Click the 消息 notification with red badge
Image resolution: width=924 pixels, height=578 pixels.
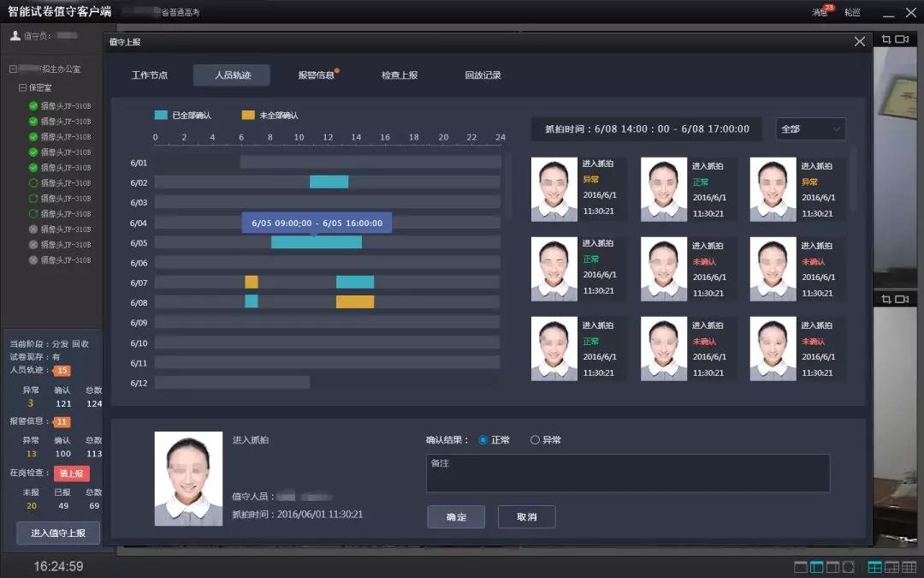tap(821, 12)
